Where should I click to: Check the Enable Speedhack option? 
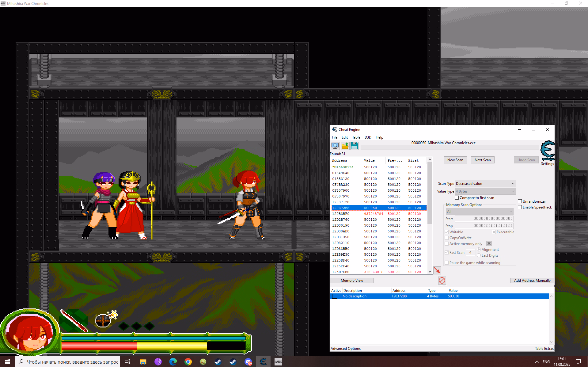pyautogui.click(x=520, y=207)
